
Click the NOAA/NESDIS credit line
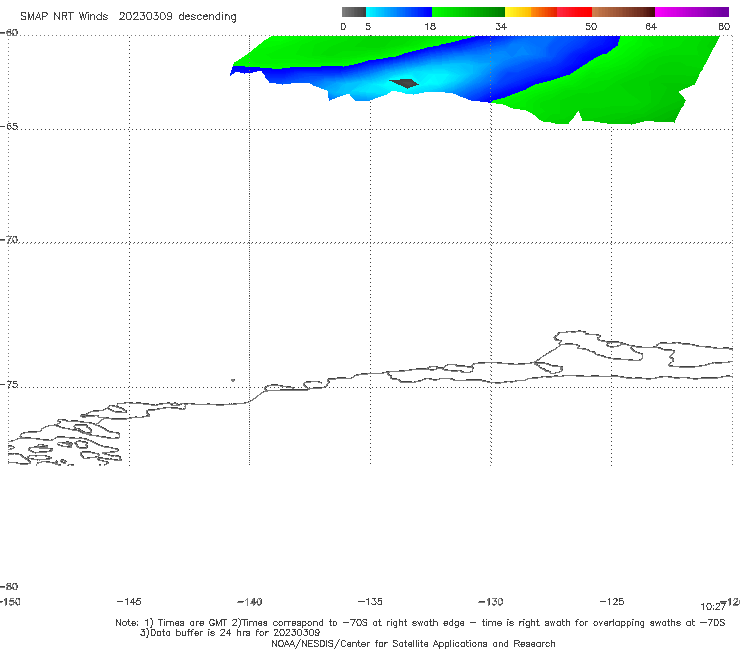coord(413,643)
